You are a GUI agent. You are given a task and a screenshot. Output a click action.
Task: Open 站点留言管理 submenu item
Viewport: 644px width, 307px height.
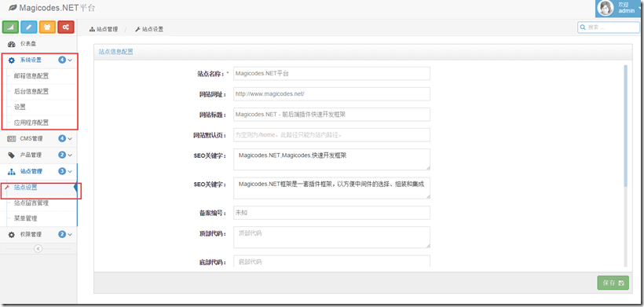tap(31, 203)
